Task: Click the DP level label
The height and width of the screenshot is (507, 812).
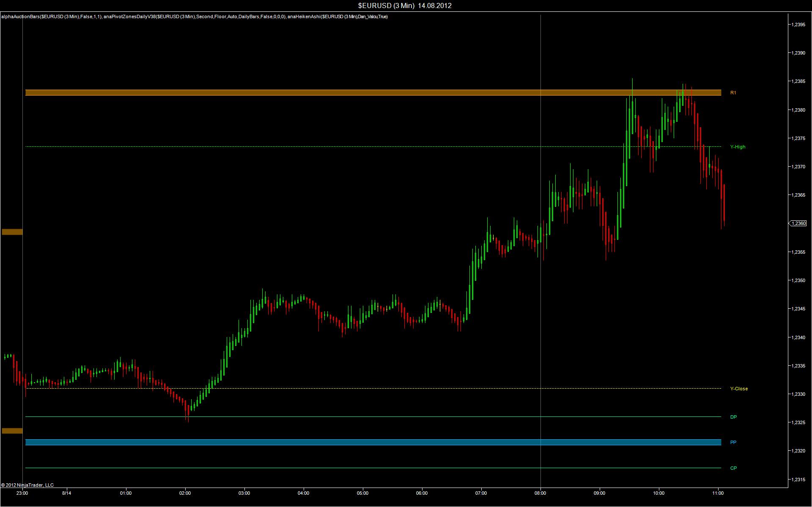Action: tap(733, 417)
